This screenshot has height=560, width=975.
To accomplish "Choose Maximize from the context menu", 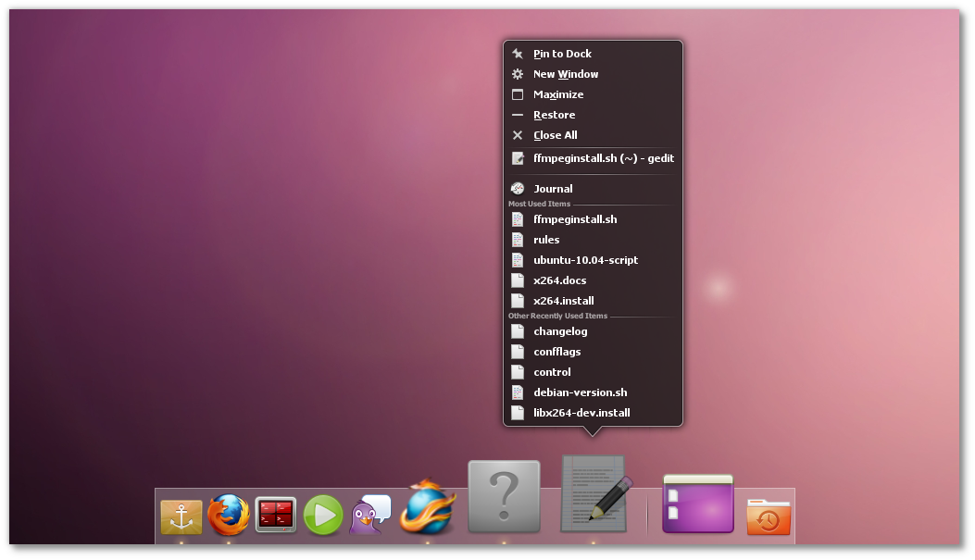I will [558, 94].
